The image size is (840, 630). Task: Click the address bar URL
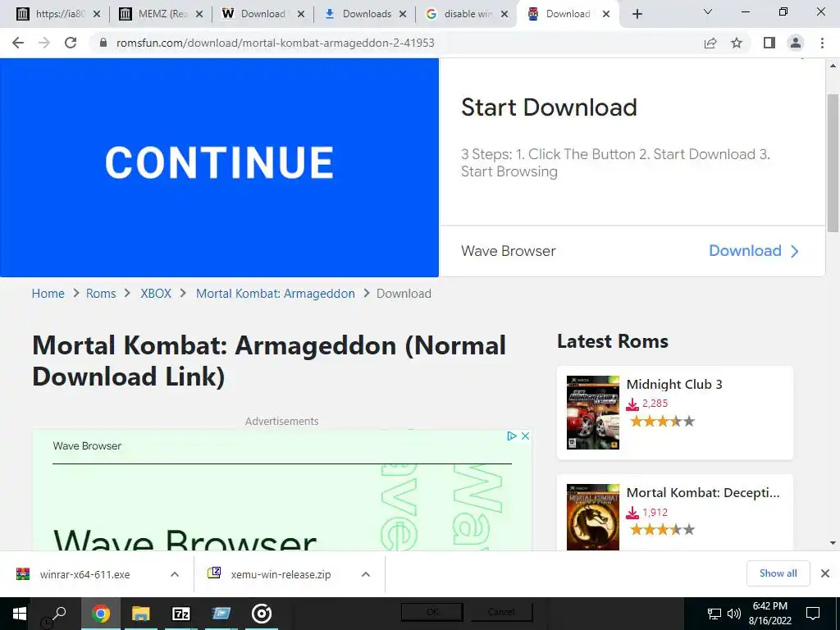[x=276, y=43]
